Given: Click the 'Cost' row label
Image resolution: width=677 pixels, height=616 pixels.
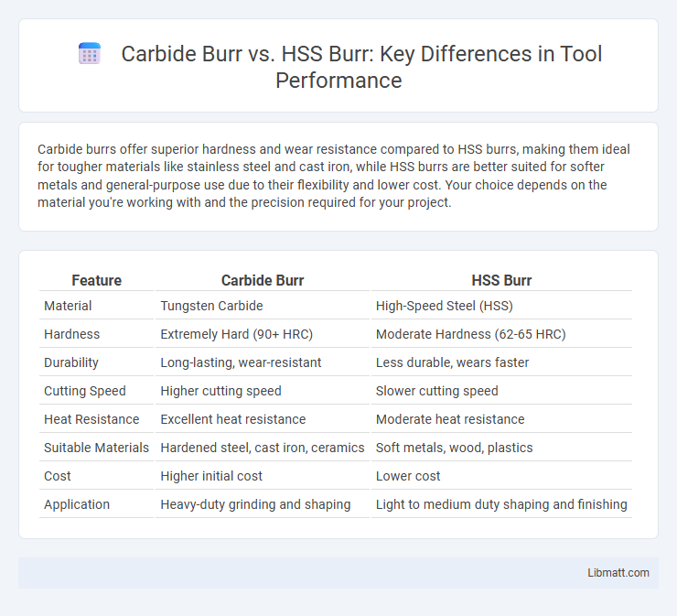Looking at the screenshot, I should tap(58, 476).
